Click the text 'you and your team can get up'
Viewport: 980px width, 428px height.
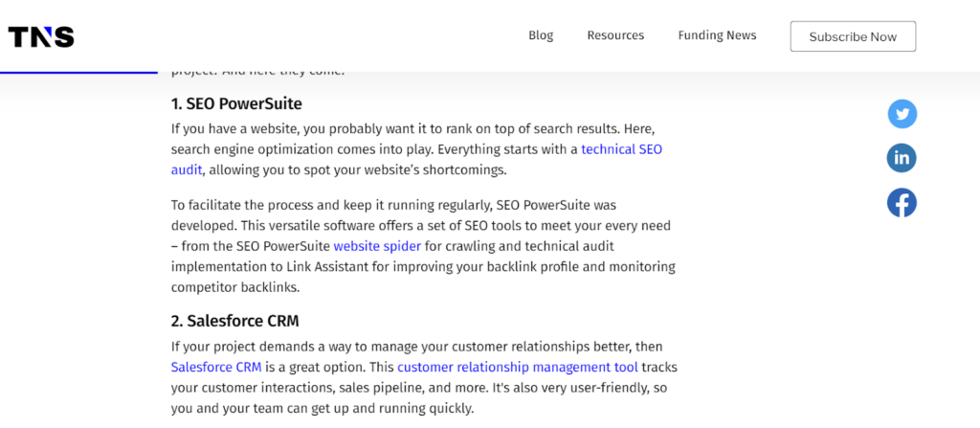point(258,410)
